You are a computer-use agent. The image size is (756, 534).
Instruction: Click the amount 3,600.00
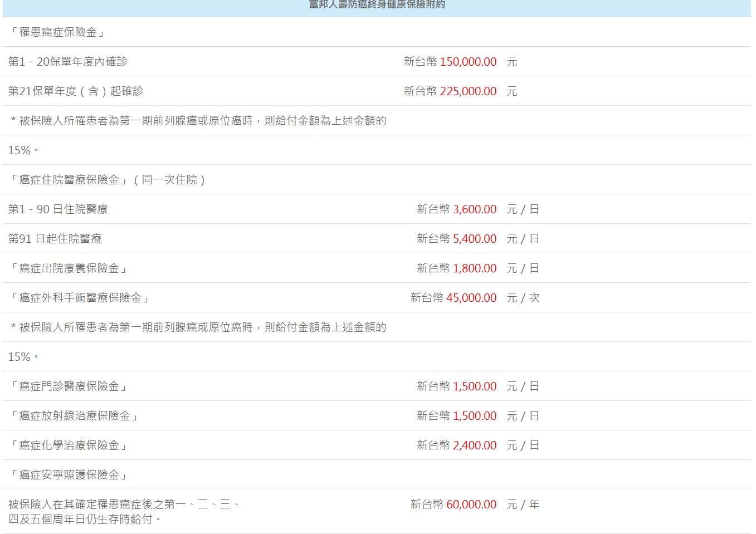tap(475, 209)
